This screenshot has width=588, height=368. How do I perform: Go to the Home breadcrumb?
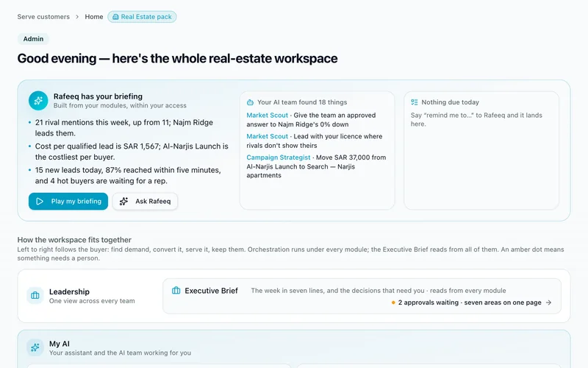94,17
